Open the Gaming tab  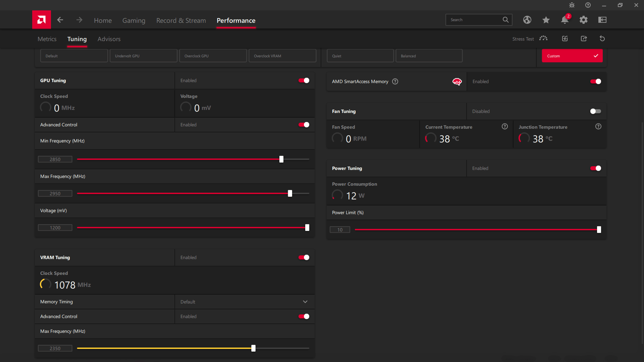pos(134,20)
